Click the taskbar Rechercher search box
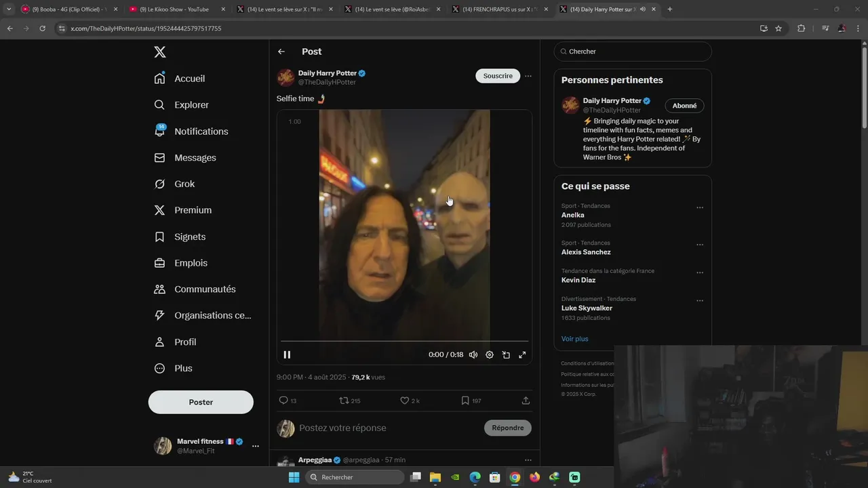The width and height of the screenshot is (868, 488). coord(353,477)
